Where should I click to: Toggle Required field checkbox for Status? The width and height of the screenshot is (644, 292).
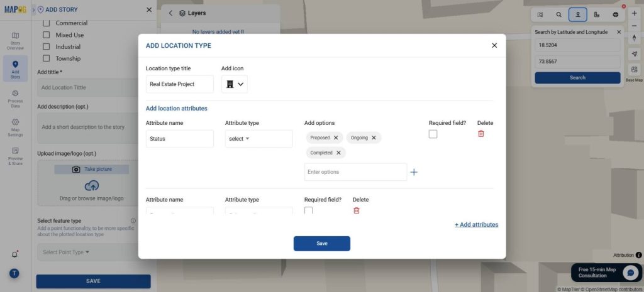[433, 134]
